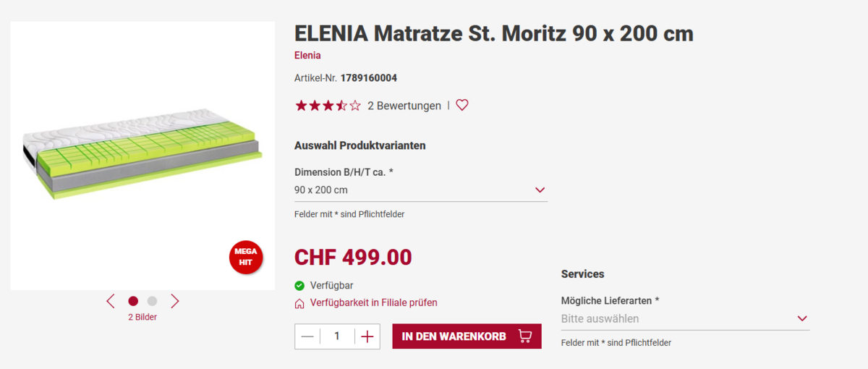Open the Elenia brand link
Screen dimensions: 868x369
(307, 55)
